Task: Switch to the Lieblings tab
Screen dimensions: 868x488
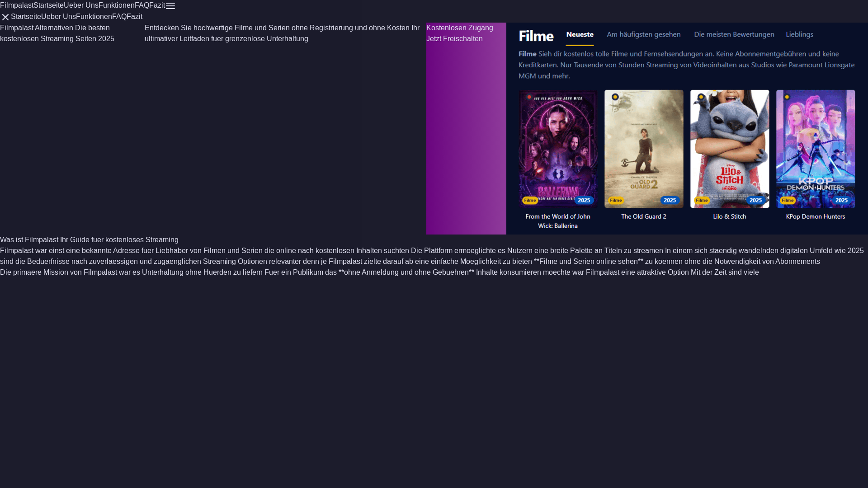Action: (x=800, y=35)
